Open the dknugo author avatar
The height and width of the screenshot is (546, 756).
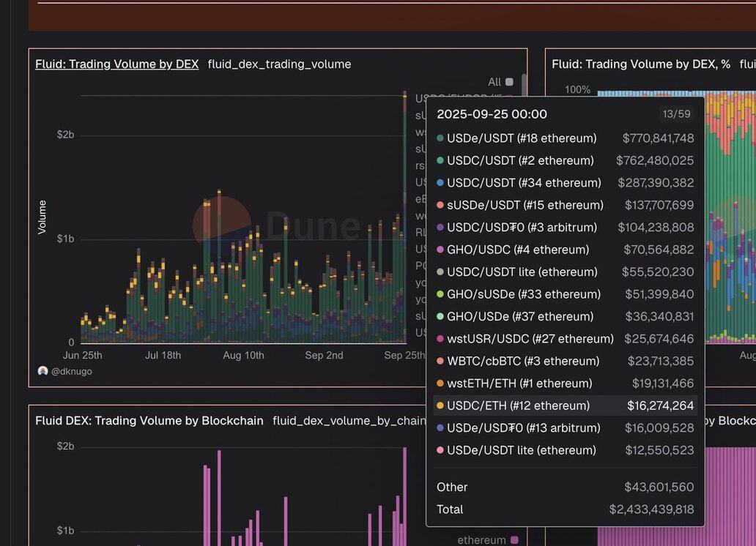point(43,371)
